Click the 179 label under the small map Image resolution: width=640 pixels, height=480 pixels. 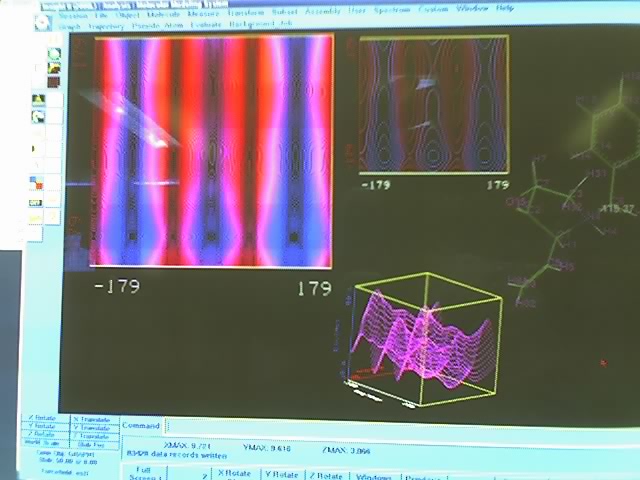[x=498, y=185]
